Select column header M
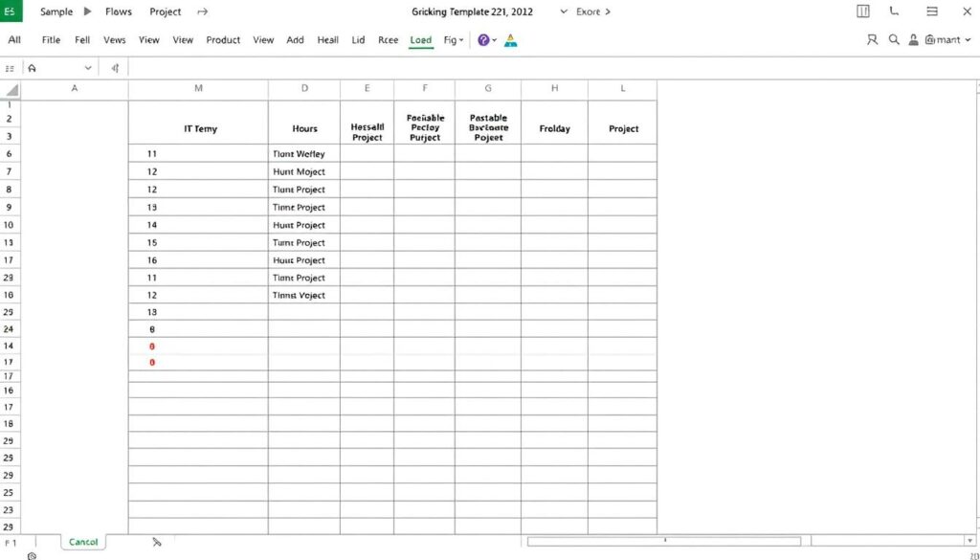 (198, 89)
